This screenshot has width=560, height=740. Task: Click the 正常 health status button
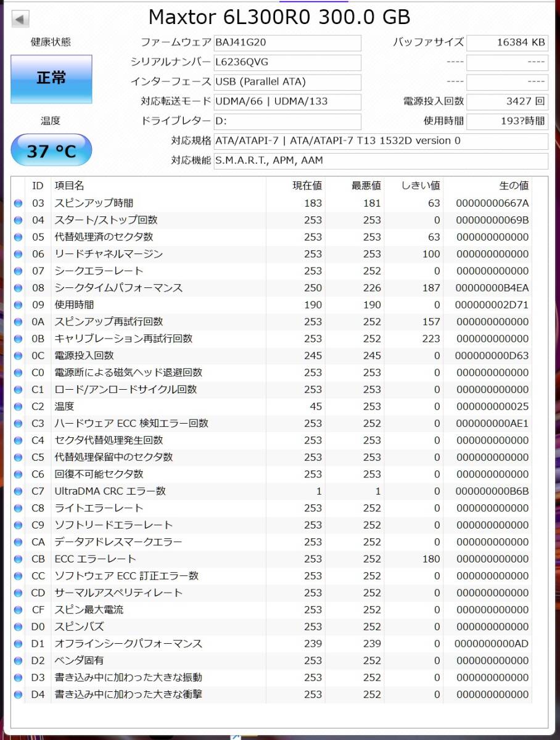coord(51,79)
